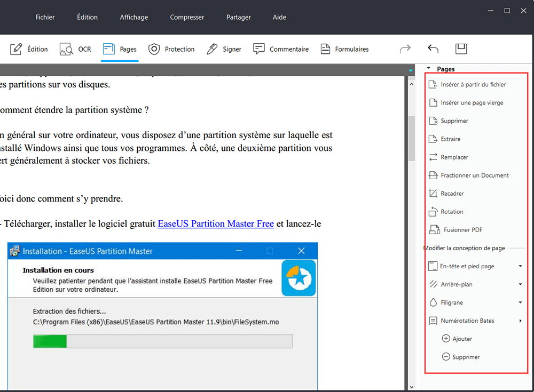534x392 pixels.
Task: Click the minus circle Supprimer icon
Action: pos(446,357)
